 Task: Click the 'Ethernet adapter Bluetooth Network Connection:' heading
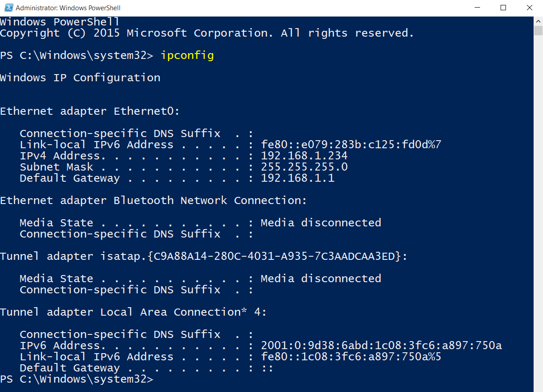[154, 200]
